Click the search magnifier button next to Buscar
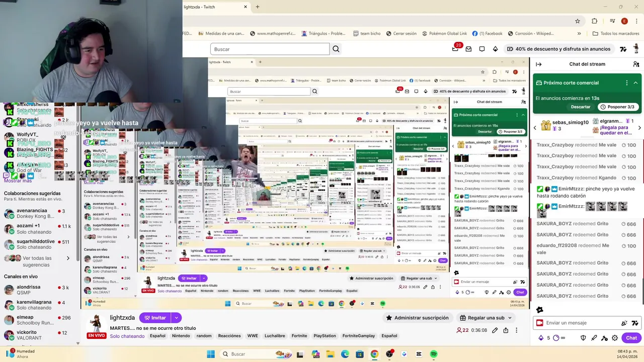The image size is (644, 362). [x=336, y=49]
